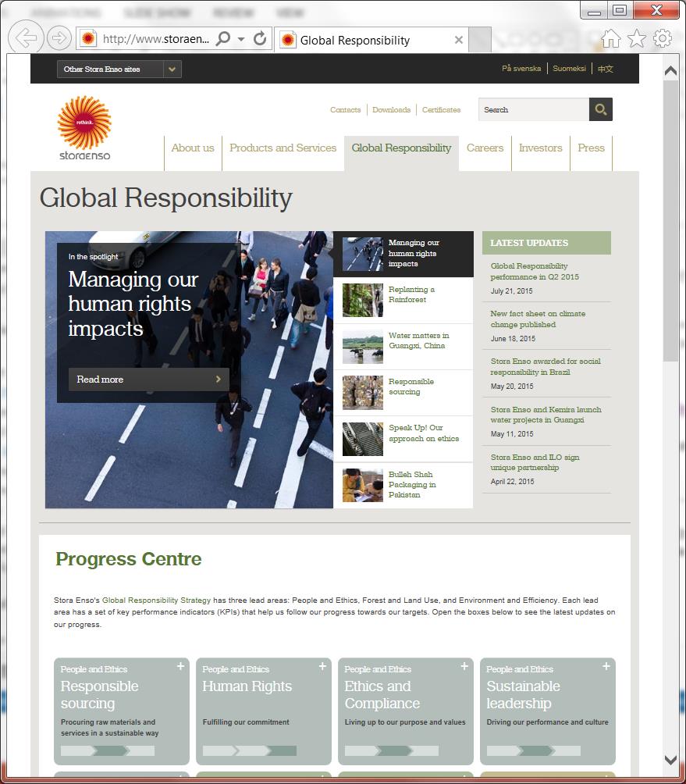Click the scrollbar down arrow

click(x=670, y=760)
